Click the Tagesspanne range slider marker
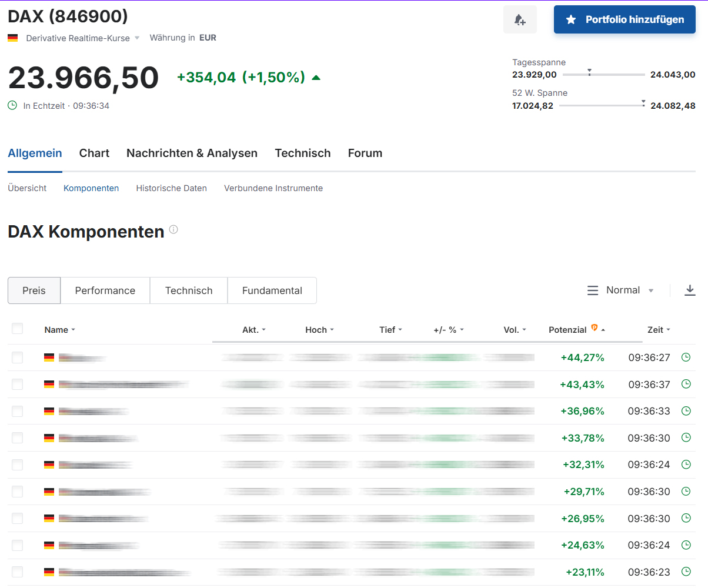The width and height of the screenshot is (708, 588). 589,72
